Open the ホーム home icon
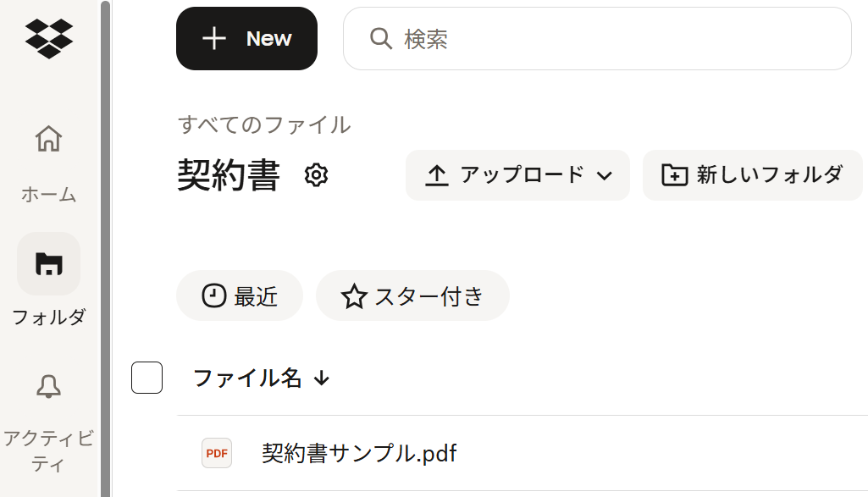This screenshot has width=868, height=497. point(48,139)
